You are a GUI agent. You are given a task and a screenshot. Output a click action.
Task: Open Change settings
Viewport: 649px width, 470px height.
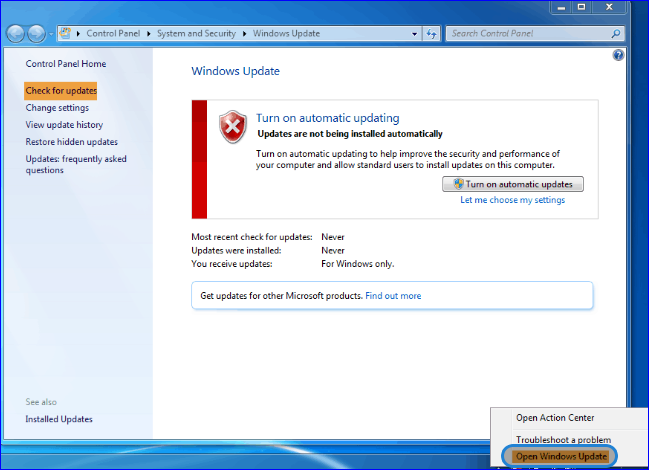(57, 108)
